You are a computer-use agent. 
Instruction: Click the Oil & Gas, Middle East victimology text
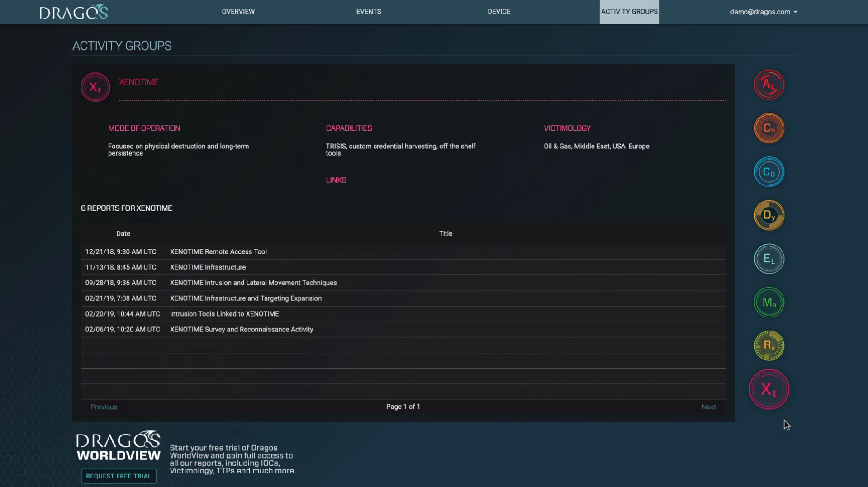(597, 147)
